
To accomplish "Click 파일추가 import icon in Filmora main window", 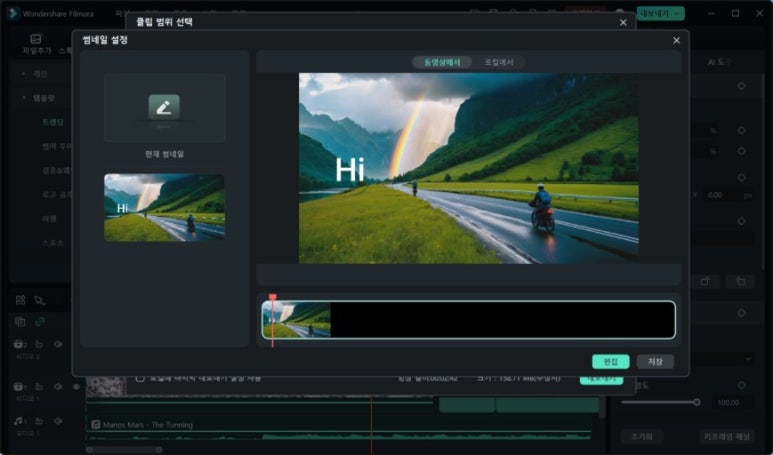I will pyautogui.click(x=36, y=43).
